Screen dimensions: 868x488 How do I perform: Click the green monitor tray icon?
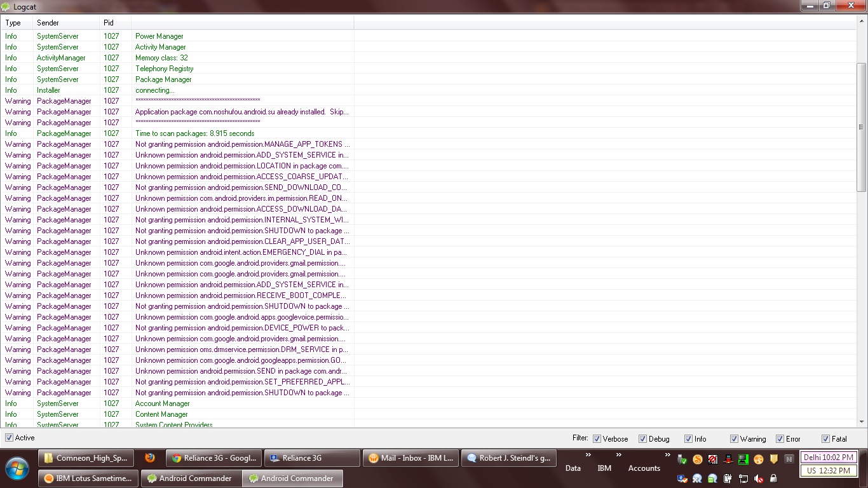pyautogui.click(x=743, y=459)
